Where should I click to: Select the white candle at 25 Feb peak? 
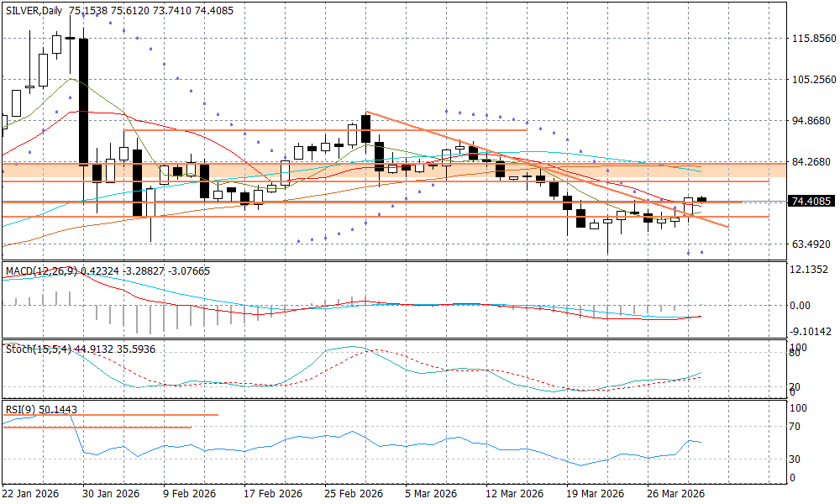coord(353,134)
